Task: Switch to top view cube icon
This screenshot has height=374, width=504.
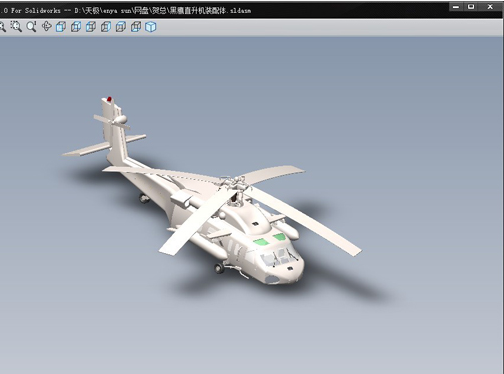Action: point(121,27)
